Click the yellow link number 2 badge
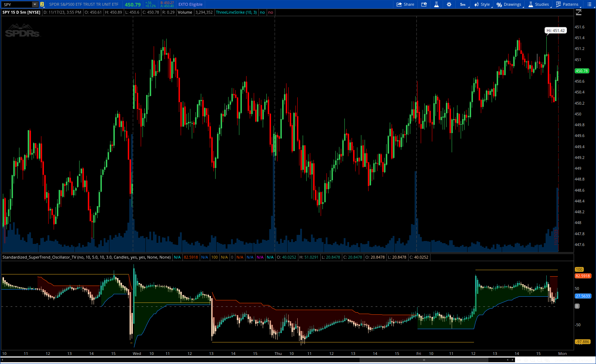 tap(42, 4)
